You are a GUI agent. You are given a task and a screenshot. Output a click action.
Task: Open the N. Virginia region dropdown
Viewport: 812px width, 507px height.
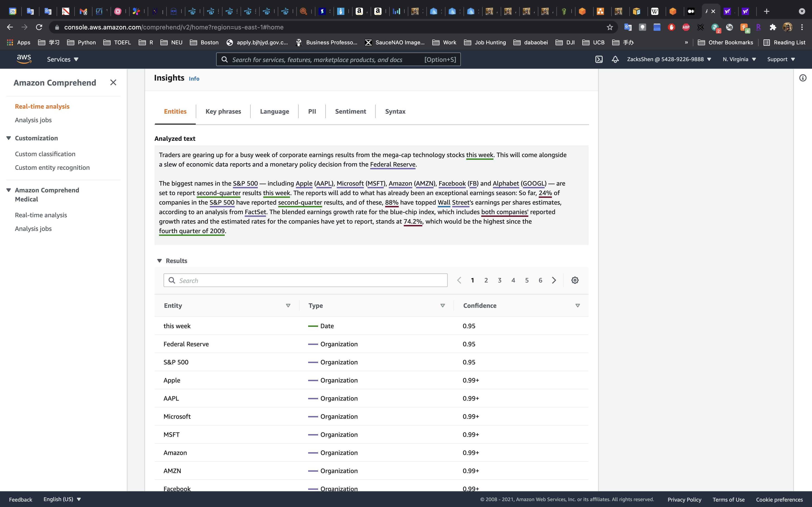coord(739,59)
